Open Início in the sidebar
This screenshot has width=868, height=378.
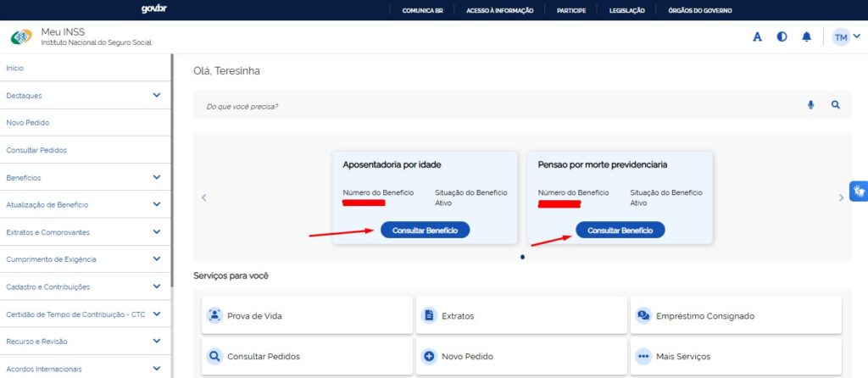[x=86, y=68]
